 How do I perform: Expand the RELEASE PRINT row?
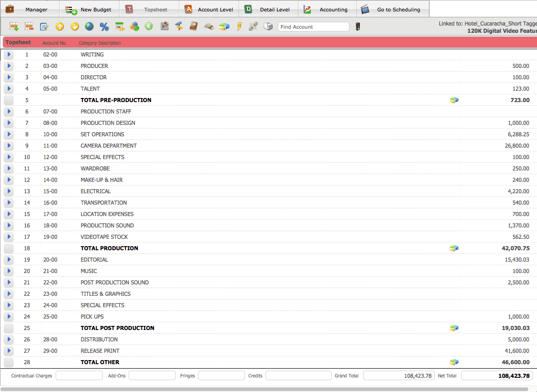pyautogui.click(x=9, y=351)
